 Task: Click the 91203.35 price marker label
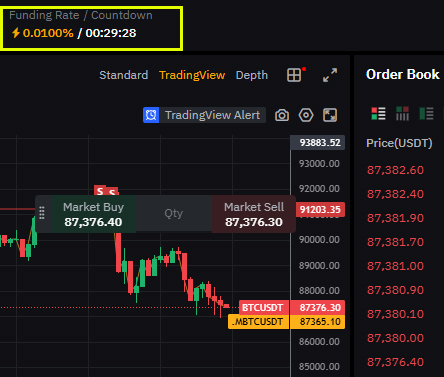[x=320, y=210]
